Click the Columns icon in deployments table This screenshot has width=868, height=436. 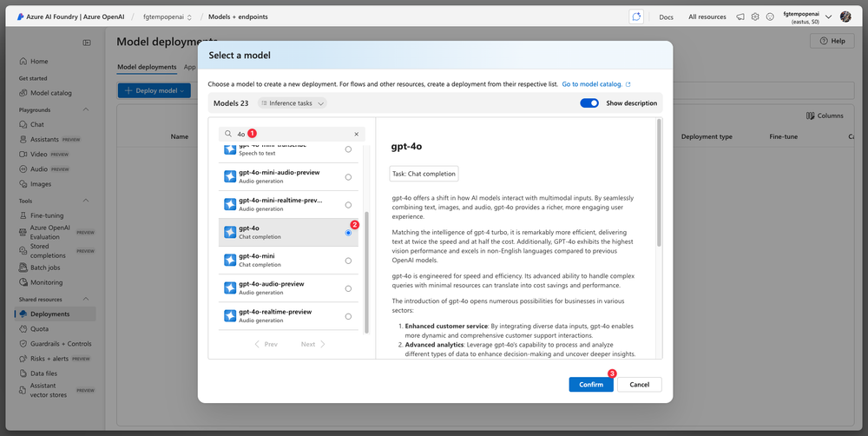[x=811, y=116]
